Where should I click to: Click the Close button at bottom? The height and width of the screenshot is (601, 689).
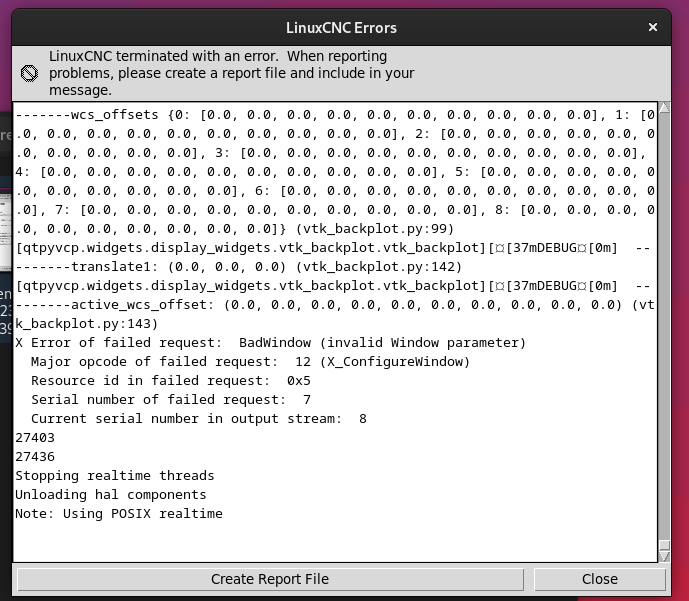coord(600,579)
